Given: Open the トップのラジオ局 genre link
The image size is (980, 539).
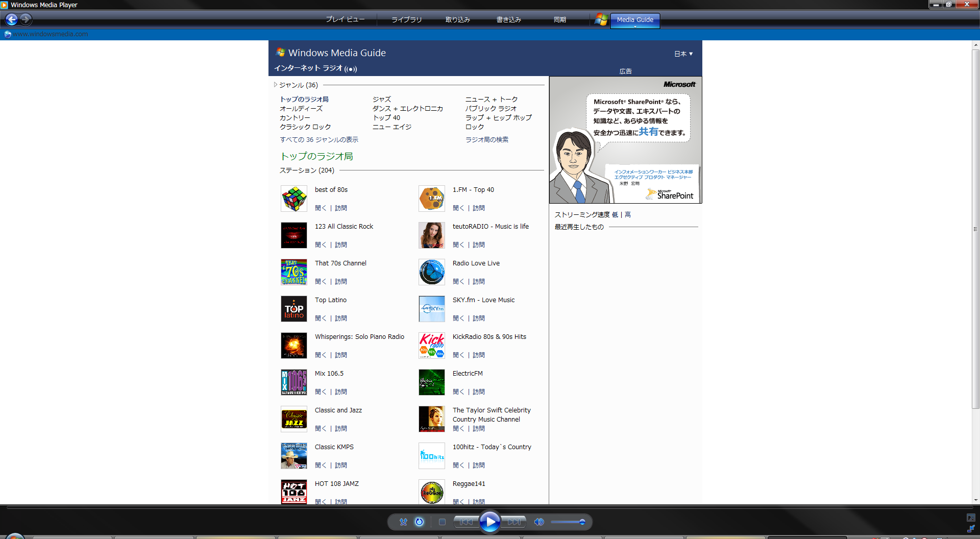Looking at the screenshot, I should point(304,99).
